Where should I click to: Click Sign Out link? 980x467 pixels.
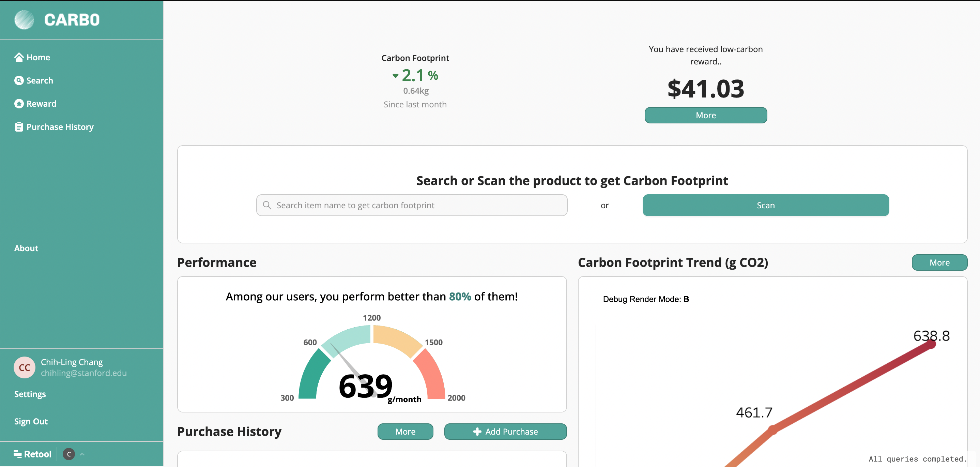pyautogui.click(x=31, y=421)
